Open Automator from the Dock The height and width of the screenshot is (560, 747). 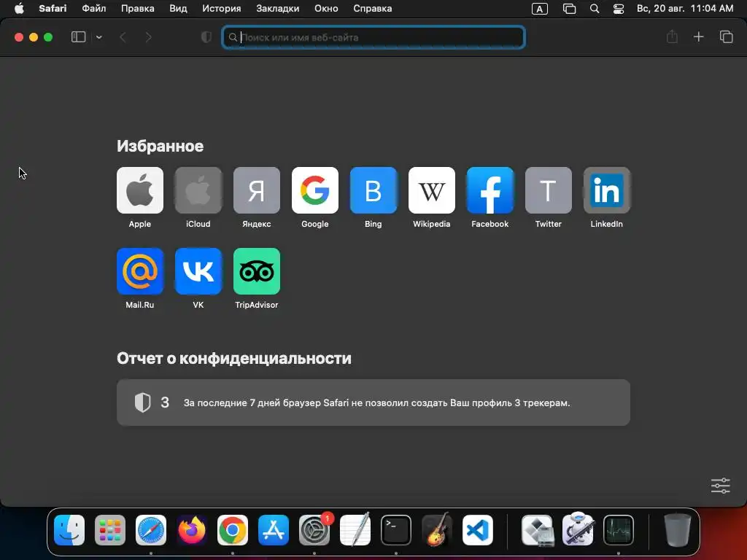click(x=578, y=530)
